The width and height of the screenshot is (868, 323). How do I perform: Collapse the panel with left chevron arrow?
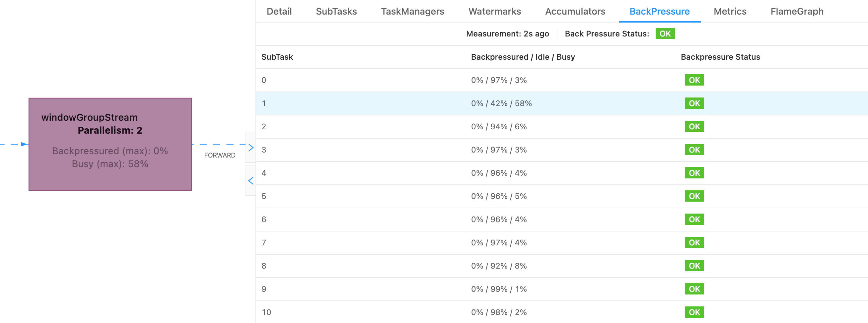251,180
